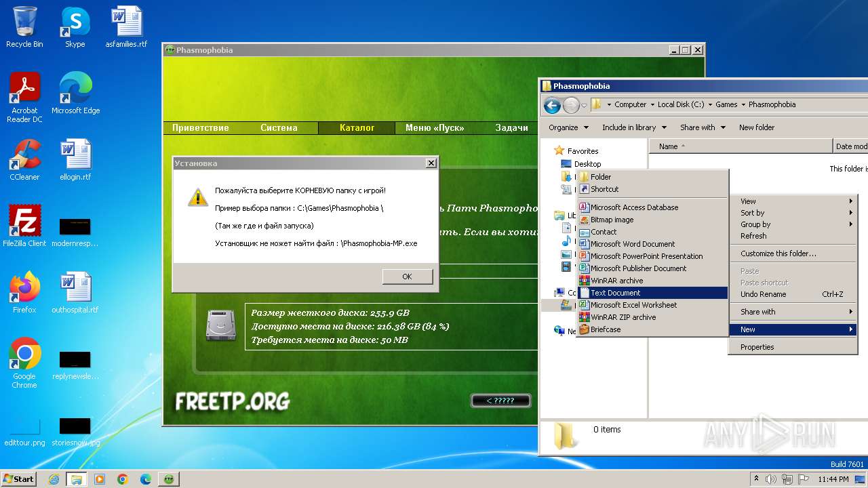Screen dimensions: 868x488
Task: Open Include in library dropdown
Action: (x=634, y=127)
